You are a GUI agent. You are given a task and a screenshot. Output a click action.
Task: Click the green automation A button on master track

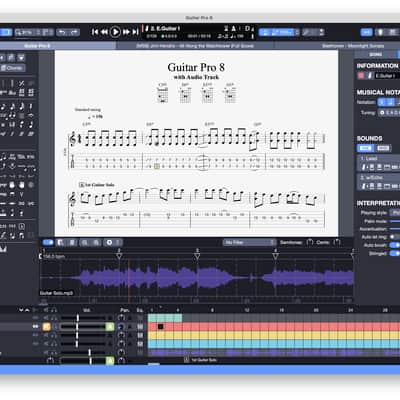[110, 360]
